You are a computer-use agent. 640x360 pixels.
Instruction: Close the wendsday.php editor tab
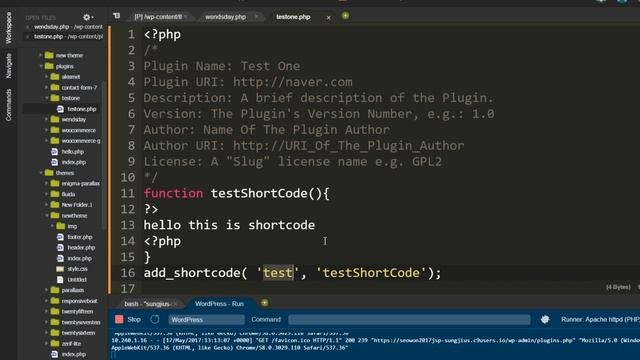[256, 17]
